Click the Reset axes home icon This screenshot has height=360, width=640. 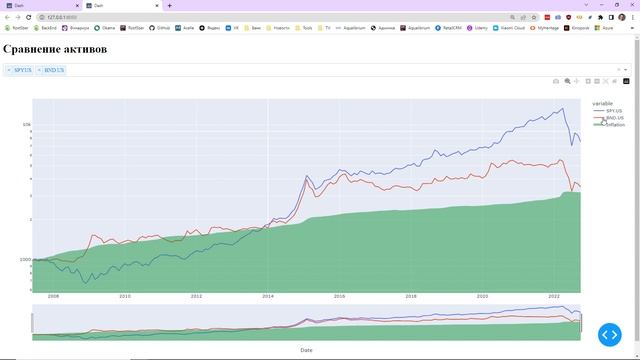[615, 81]
